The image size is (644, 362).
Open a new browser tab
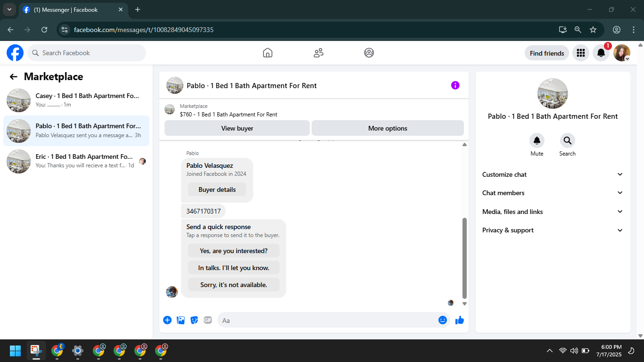[138, 9]
